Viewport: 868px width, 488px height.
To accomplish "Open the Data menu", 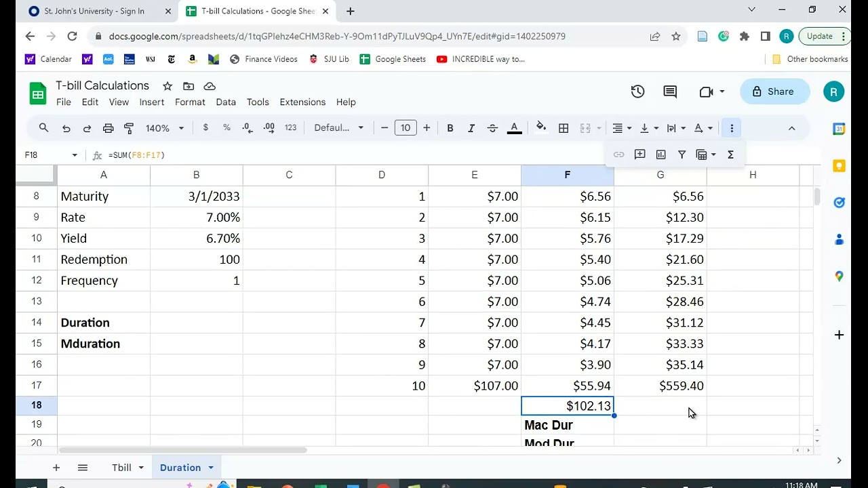I will 226,102.
